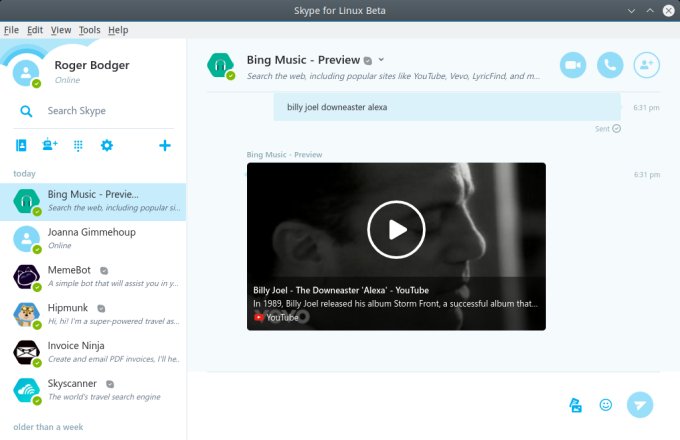The height and width of the screenshot is (440, 680).
Task: Click the bot badge next to MemeBot
Action: pyautogui.click(x=104, y=271)
